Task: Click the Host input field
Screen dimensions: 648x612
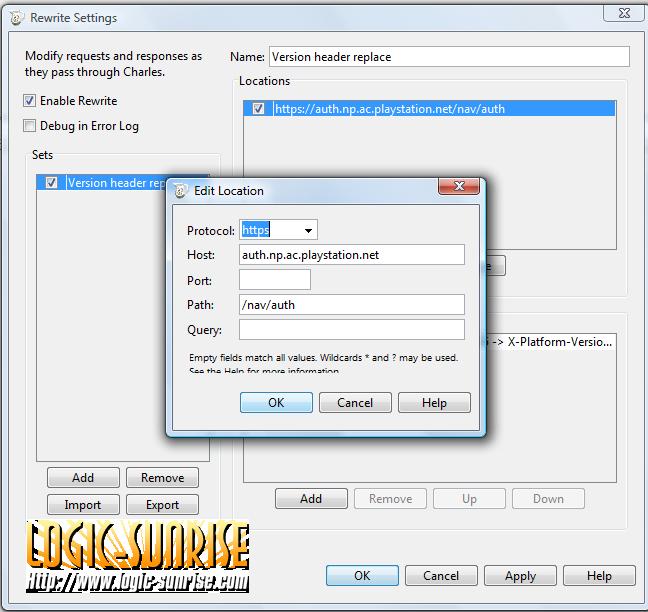Action: (x=352, y=255)
